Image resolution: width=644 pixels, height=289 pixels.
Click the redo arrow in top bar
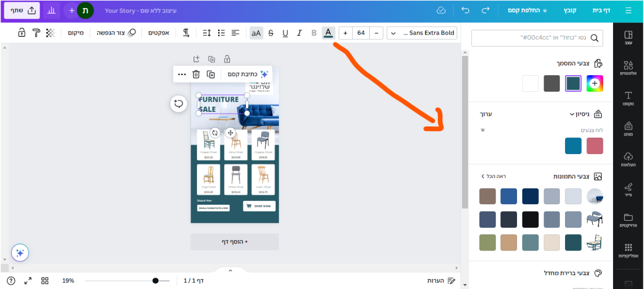click(x=485, y=10)
